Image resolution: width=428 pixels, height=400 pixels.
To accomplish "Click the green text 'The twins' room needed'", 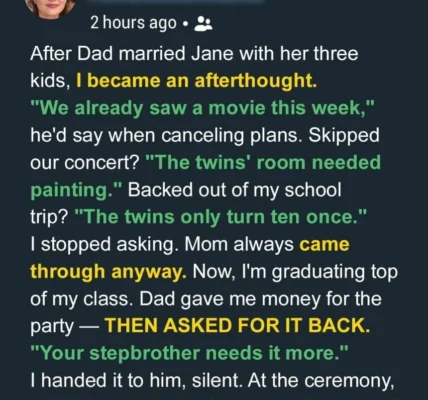I will pos(263,163).
